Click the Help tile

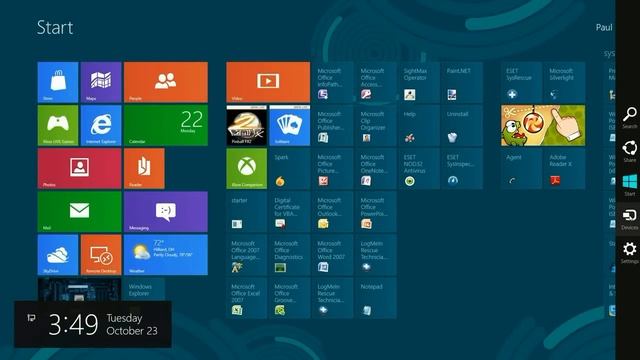pos(419,125)
